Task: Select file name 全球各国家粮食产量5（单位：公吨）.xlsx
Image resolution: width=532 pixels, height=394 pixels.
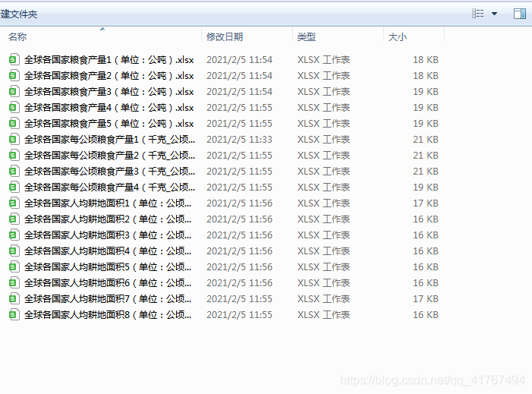Action: (109, 124)
